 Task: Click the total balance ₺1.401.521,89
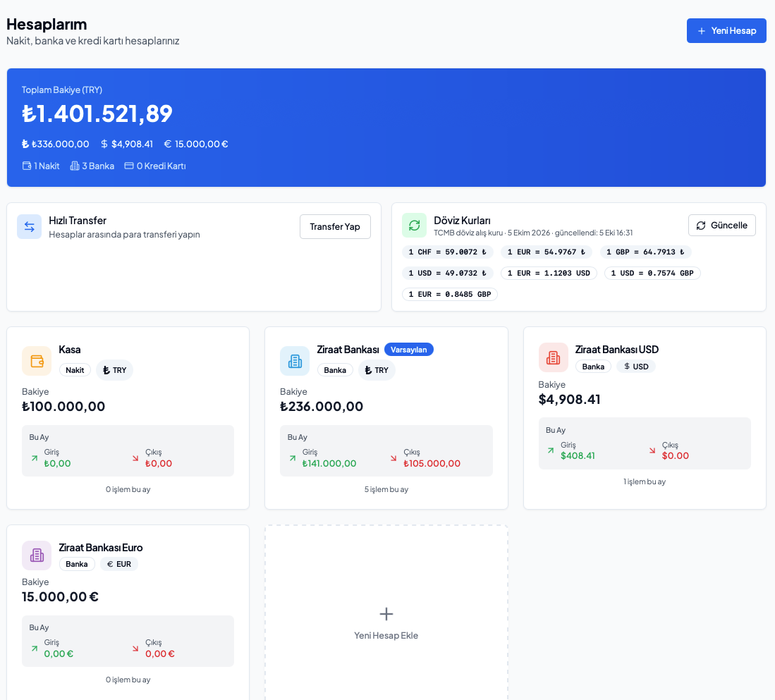pos(97,113)
